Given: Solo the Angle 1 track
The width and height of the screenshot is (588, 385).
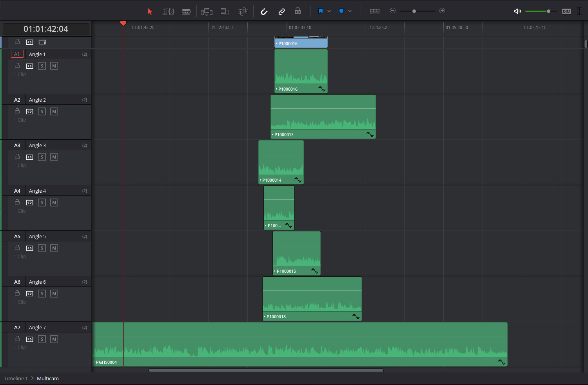Looking at the screenshot, I should coord(42,66).
